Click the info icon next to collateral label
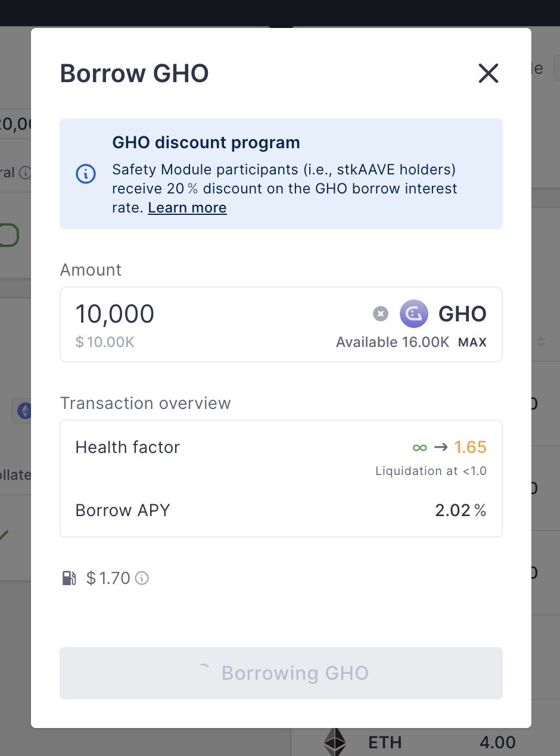Screen dimensions: 560x756 pyautogui.click(x=24, y=173)
